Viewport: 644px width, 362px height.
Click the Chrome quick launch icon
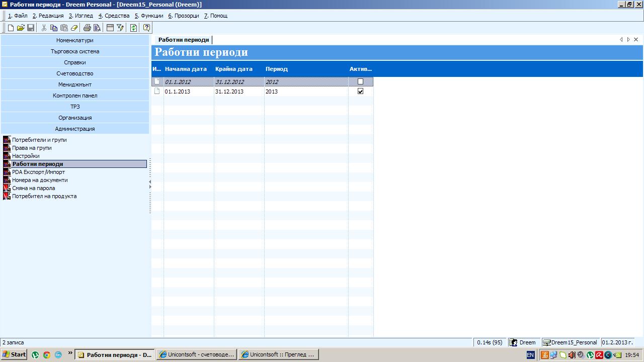click(x=46, y=354)
